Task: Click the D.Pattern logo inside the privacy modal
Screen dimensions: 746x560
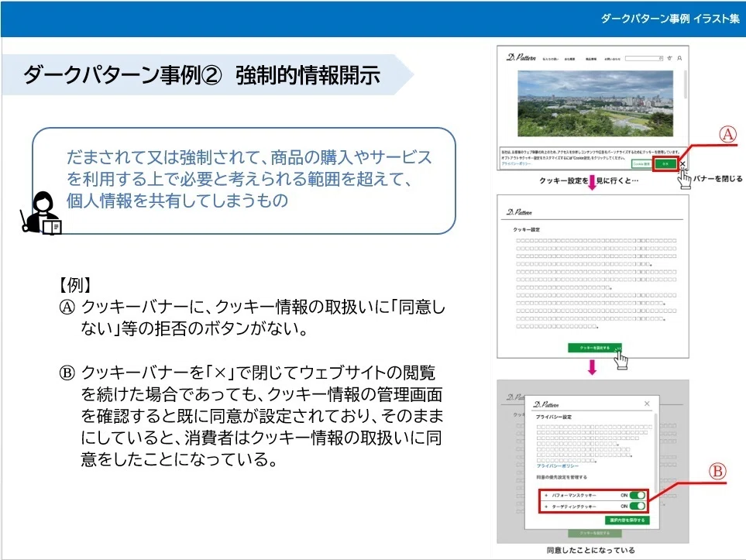Action: [546, 404]
